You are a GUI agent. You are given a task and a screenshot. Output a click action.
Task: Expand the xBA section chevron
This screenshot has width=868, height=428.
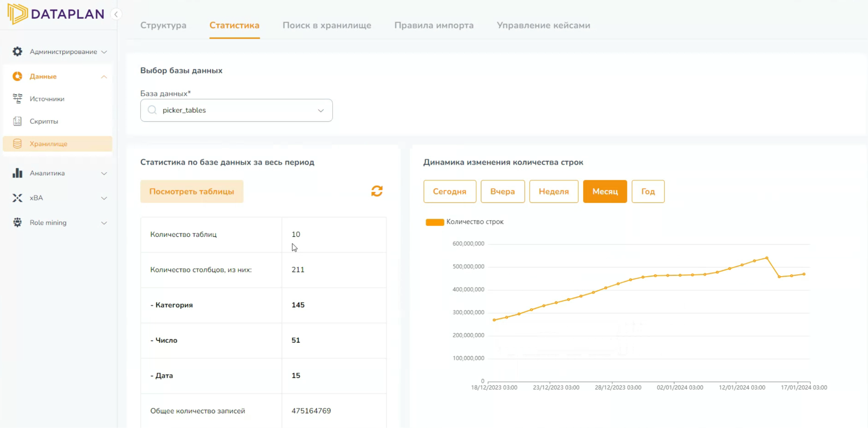[x=104, y=198]
